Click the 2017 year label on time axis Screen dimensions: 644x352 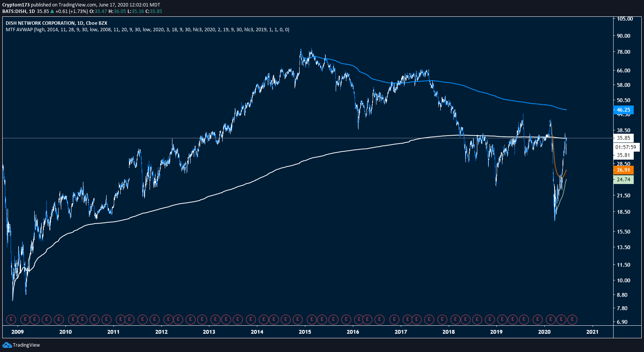[401, 332]
